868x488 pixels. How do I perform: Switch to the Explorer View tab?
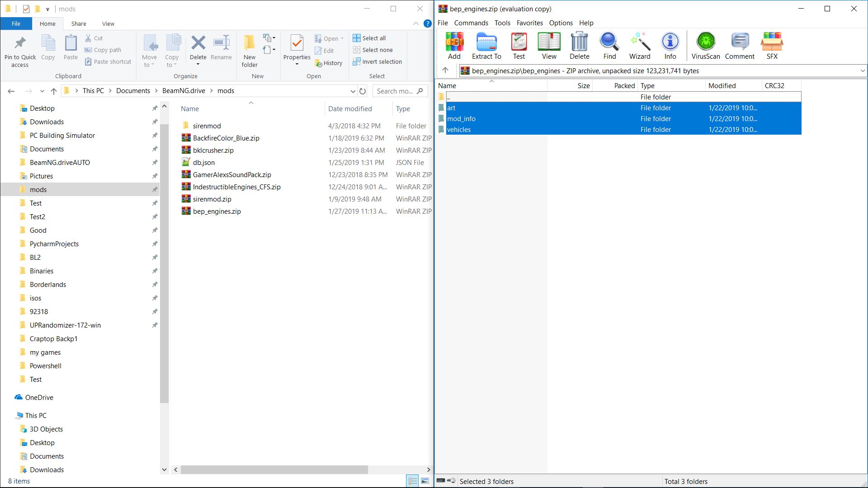pyautogui.click(x=108, y=23)
